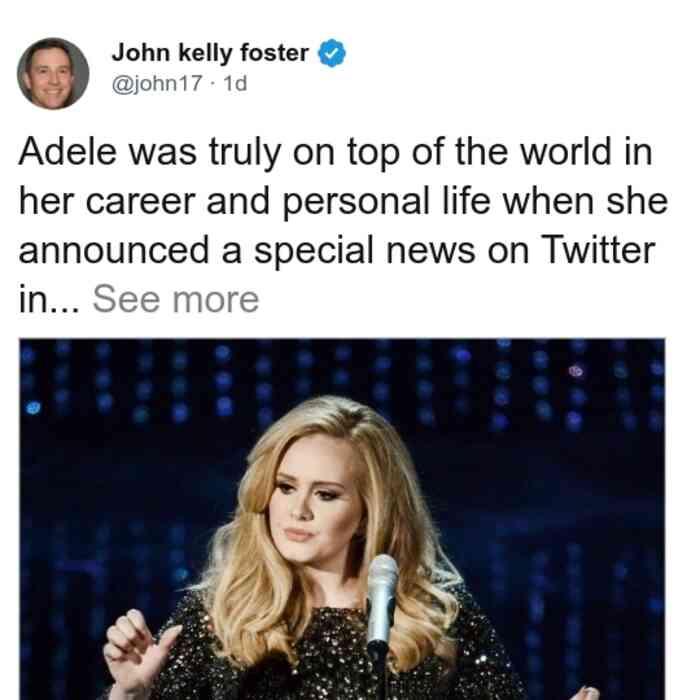Expand the post with See more

pyautogui.click(x=175, y=299)
